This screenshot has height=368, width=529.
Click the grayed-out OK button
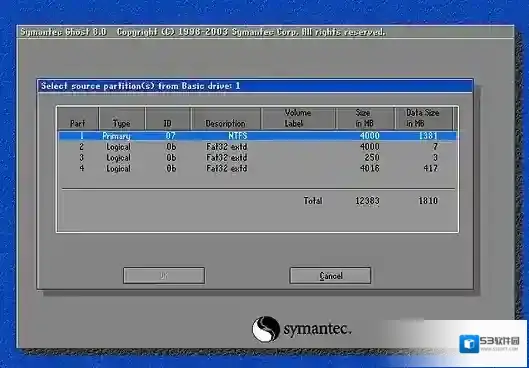coord(164,276)
